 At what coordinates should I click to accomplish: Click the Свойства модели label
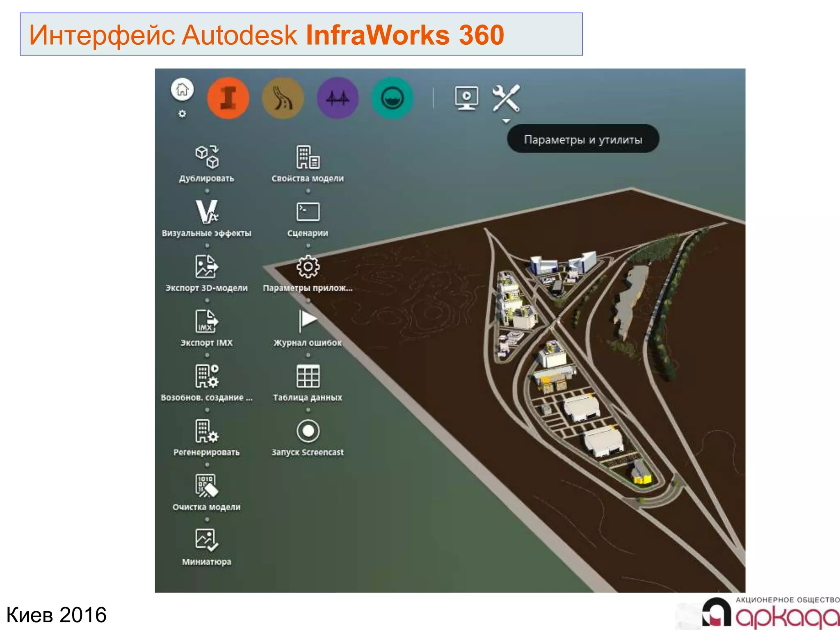(308, 179)
